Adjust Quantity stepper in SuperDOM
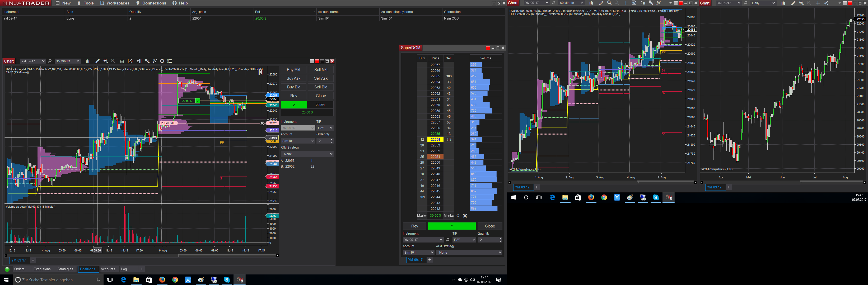The height and width of the screenshot is (285, 868). (x=500, y=240)
